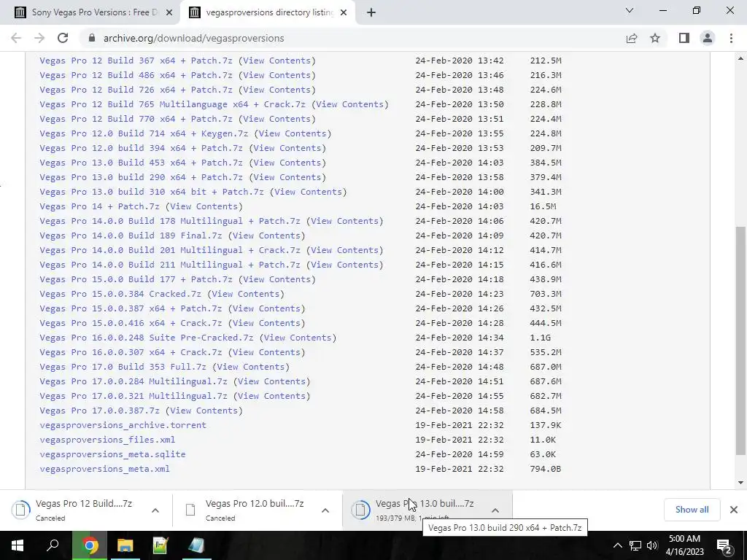Click the blue notebook app in taskbar
Image resolution: width=747 pixels, height=560 pixels.
pyautogui.click(x=196, y=545)
